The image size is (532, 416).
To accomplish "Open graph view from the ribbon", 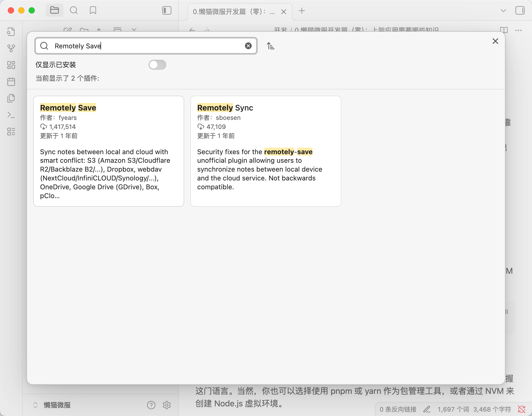I will click(11, 48).
